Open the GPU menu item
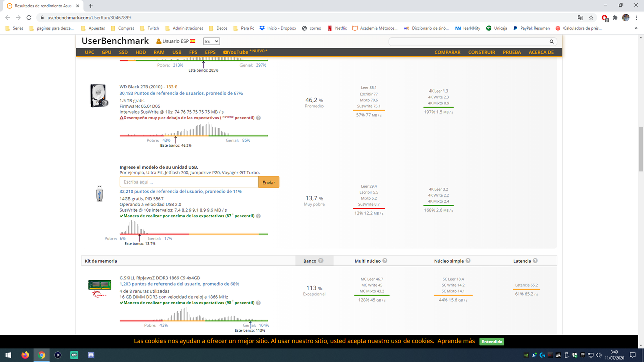644x362 pixels. tap(106, 52)
